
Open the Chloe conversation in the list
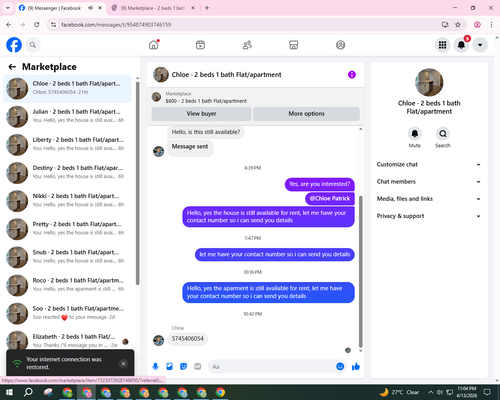click(x=68, y=88)
